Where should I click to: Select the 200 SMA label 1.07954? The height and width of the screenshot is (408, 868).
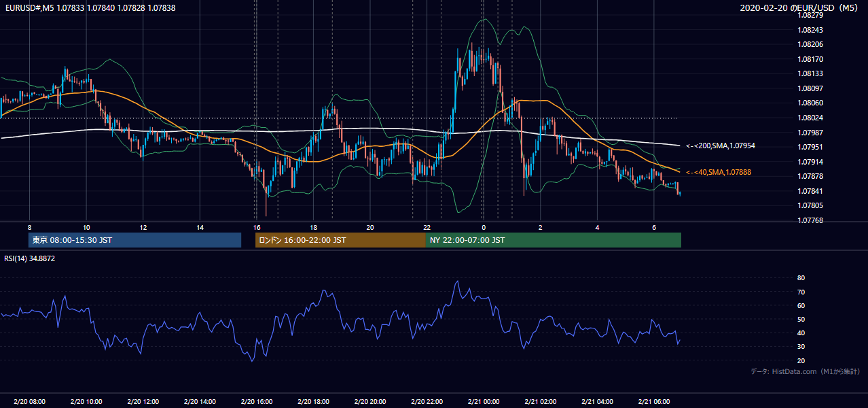click(721, 146)
